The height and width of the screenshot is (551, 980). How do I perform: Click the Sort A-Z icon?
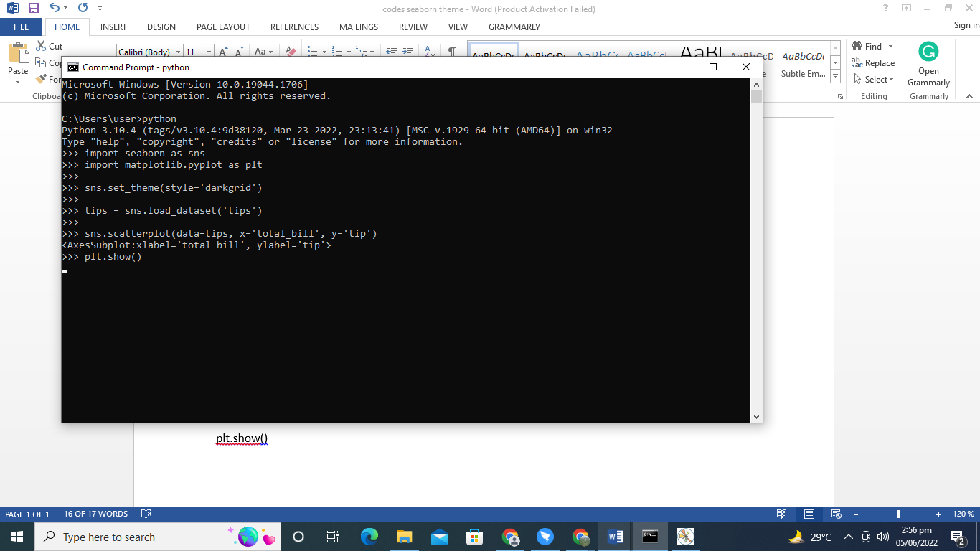point(430,52)
